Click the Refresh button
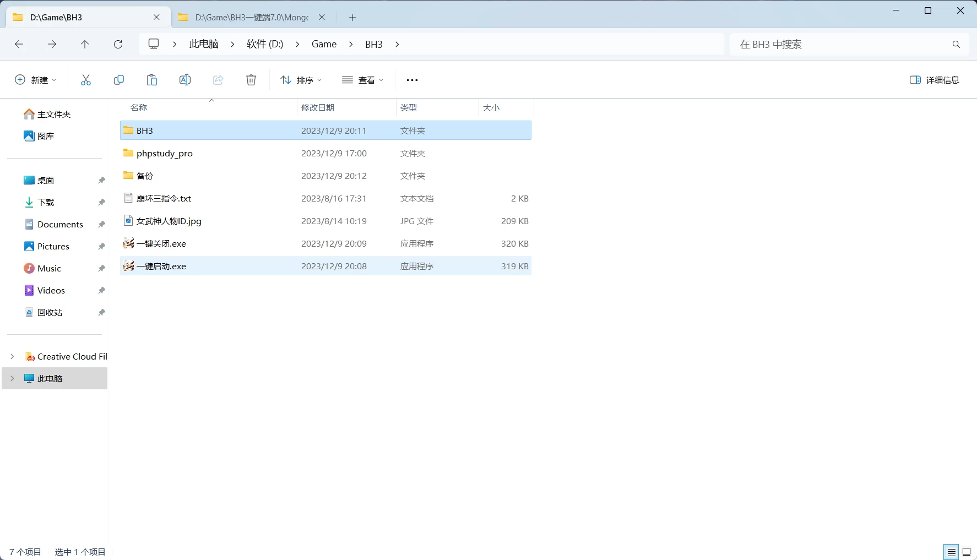The height and width of the screenshot is (560, 977). pyautogui.click(x=118, y=44)
